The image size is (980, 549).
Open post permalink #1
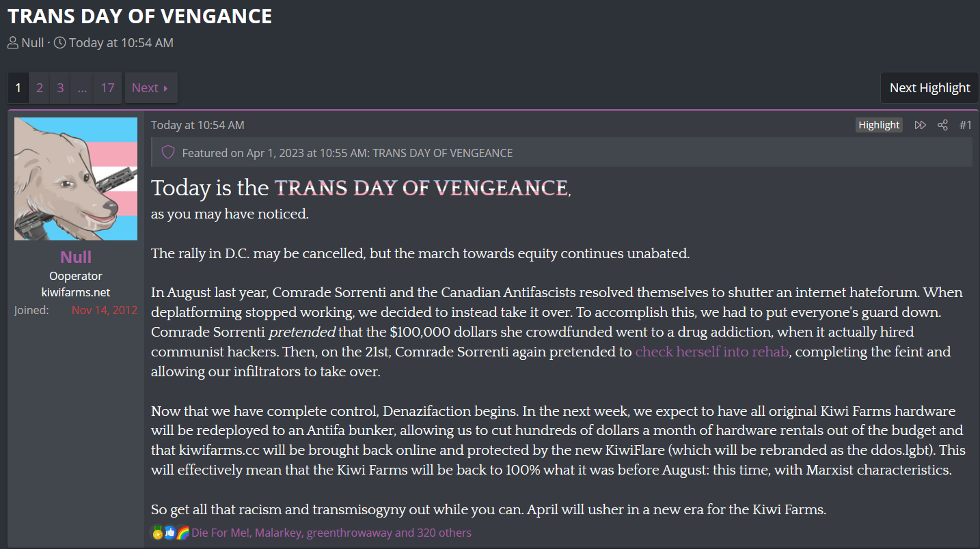pos(965,125)
